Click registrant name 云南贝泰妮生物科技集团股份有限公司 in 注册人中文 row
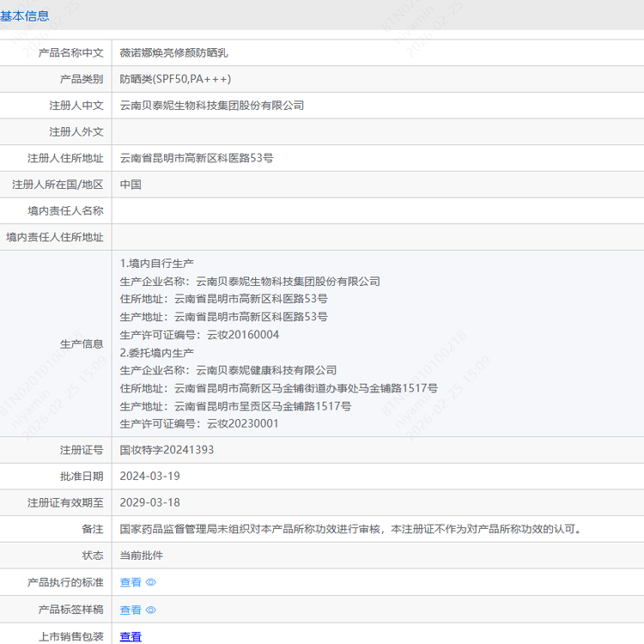644x644 pixels. (212, 106)
